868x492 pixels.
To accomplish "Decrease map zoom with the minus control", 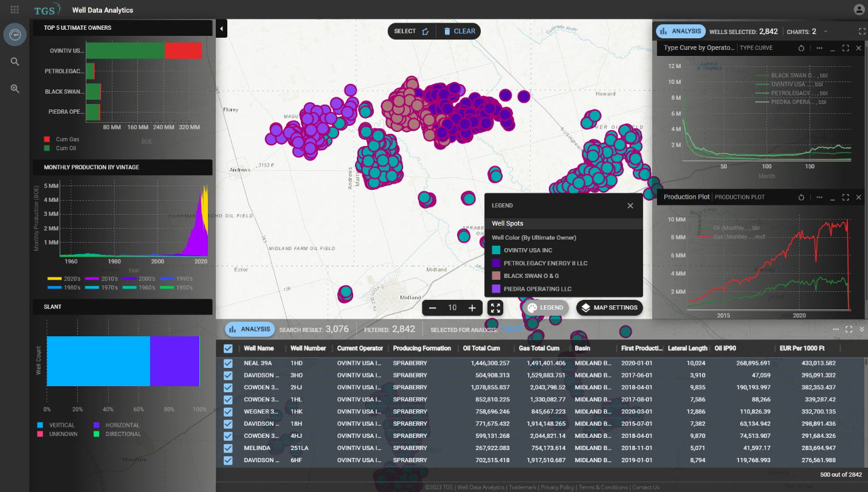I will point(432,308).
